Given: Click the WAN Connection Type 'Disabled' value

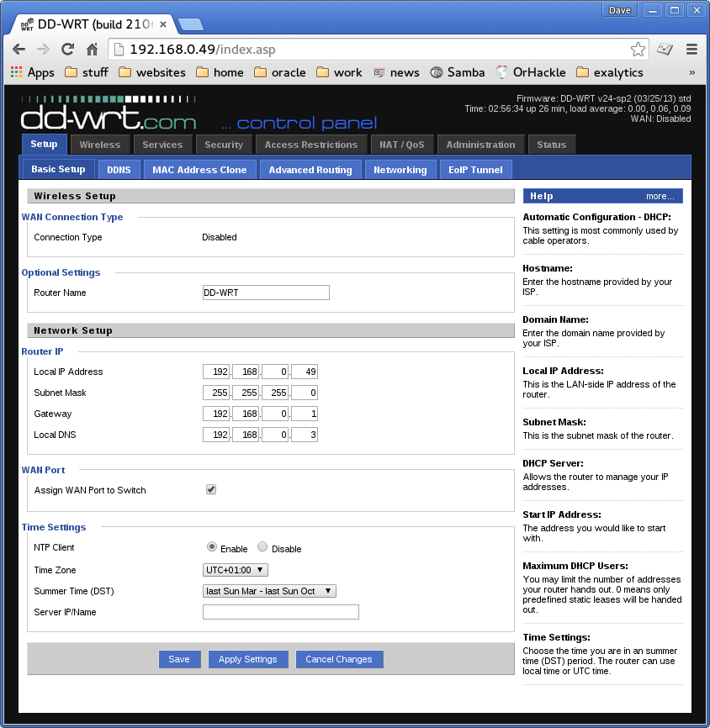Looking at the screenshot, I should 220,237.
